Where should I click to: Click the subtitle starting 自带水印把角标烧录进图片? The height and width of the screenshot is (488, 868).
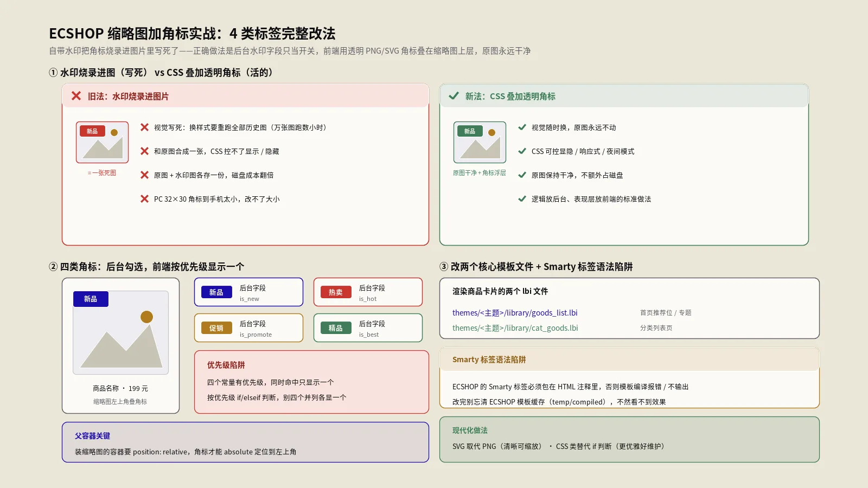click(x=290, y=51)
